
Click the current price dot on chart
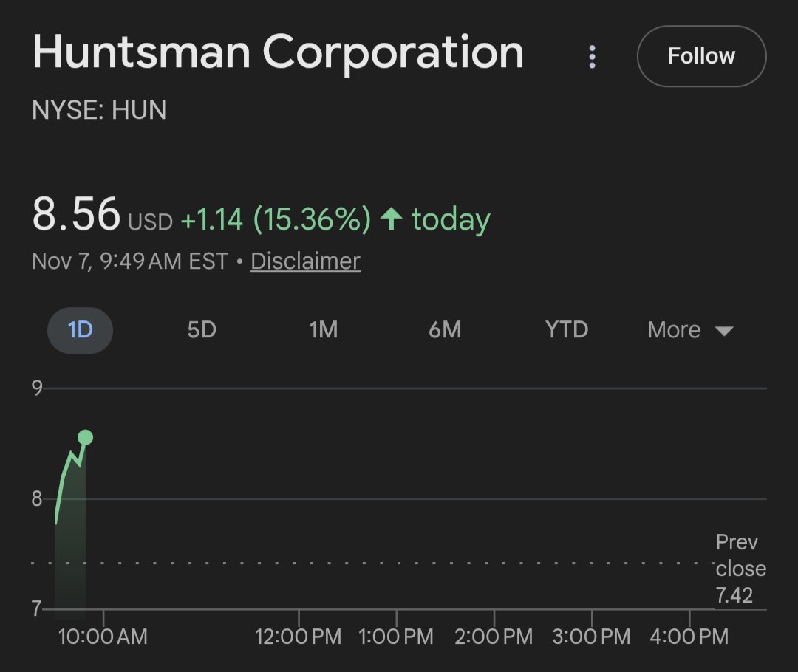(x=86, y=437)
